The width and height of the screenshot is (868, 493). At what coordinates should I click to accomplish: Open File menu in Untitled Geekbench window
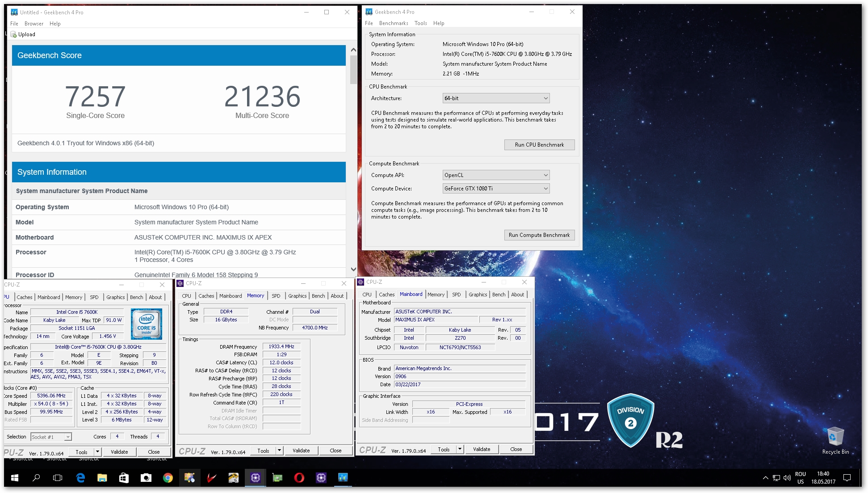pos(14,24)
